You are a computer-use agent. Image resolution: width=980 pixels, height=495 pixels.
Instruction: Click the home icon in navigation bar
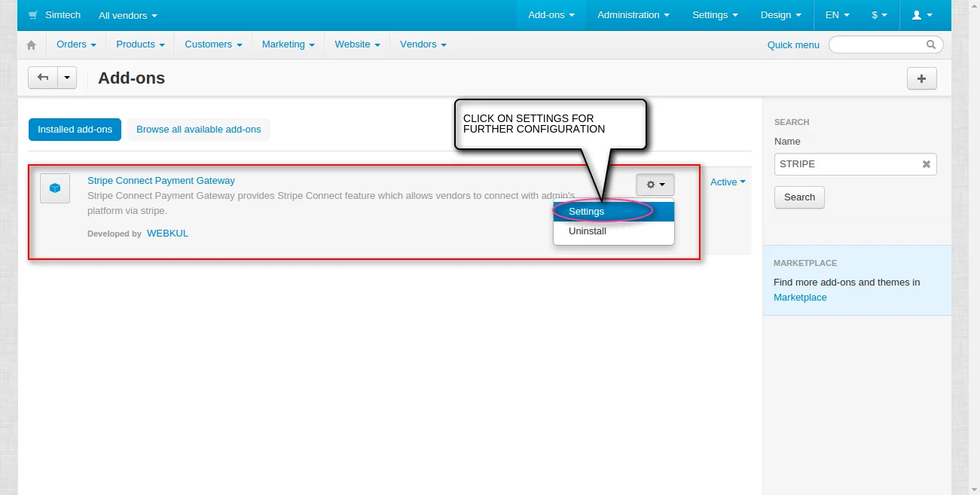[x=31, y=45]
